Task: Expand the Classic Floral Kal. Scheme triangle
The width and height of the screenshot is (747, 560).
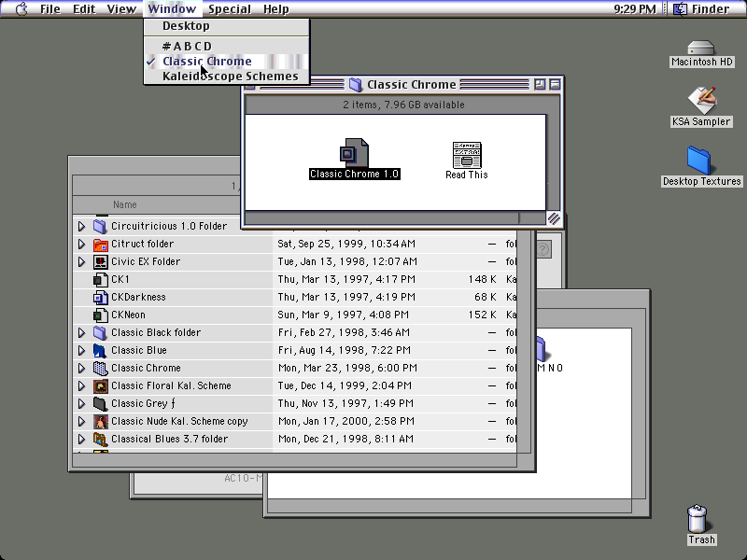Action: point(81,386)
